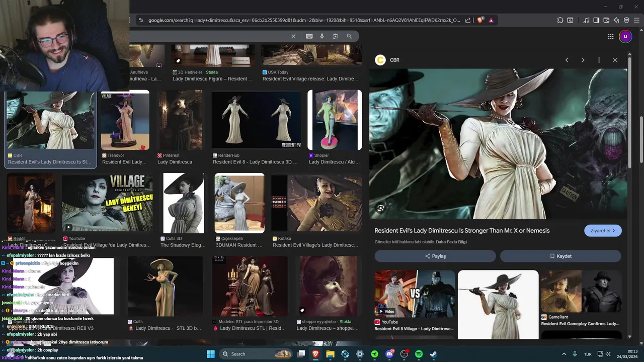Close the CBR image preview panel

click(615, 60)
